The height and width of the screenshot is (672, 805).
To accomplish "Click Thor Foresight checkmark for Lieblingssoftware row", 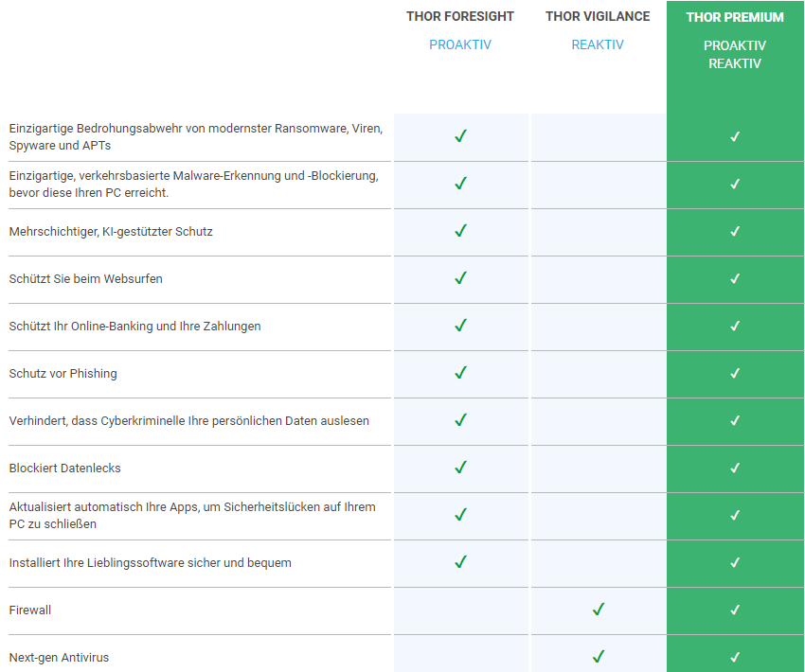I will click(460, 561).
